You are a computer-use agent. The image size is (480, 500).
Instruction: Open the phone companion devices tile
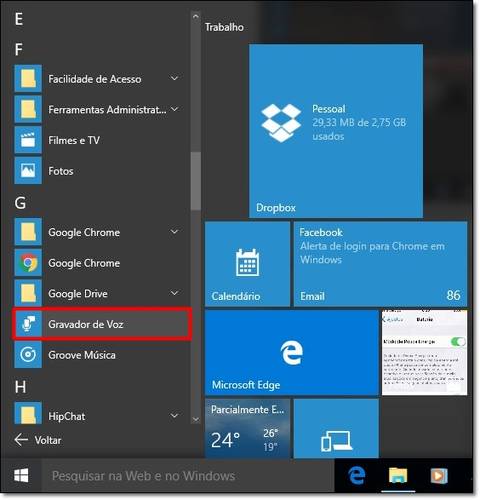[336, 428]
